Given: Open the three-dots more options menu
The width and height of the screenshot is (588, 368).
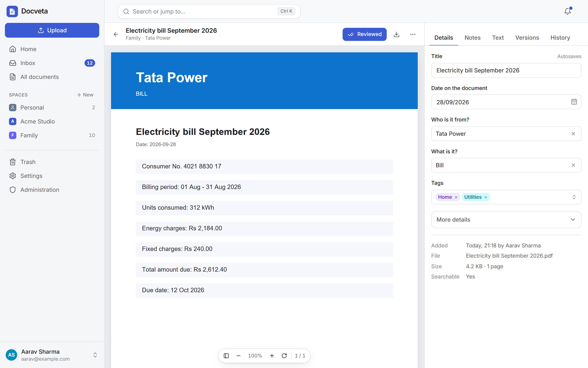Looking at the screenshot, I should [413, 34].
